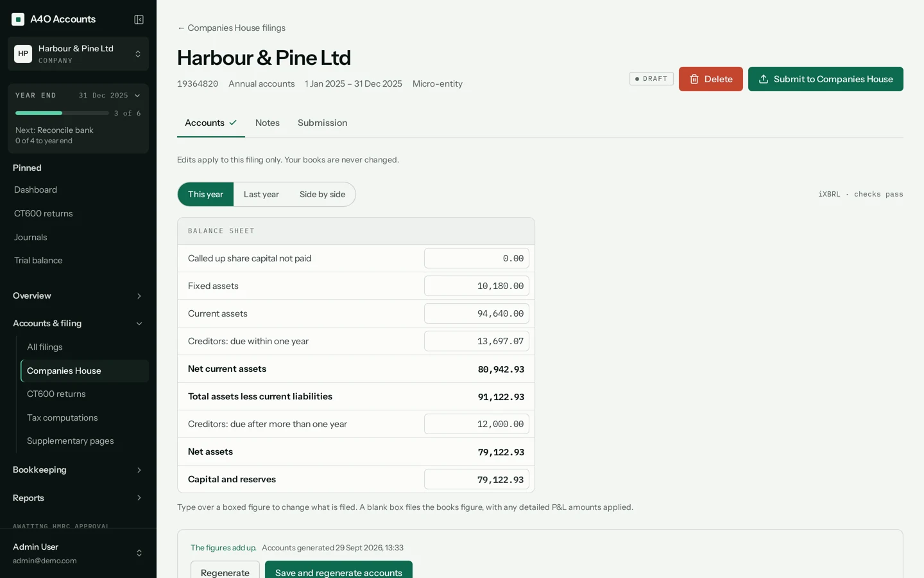Switch to the Submission tab
This screenshot has width=924, height=578.
click(x=322, y=123)
